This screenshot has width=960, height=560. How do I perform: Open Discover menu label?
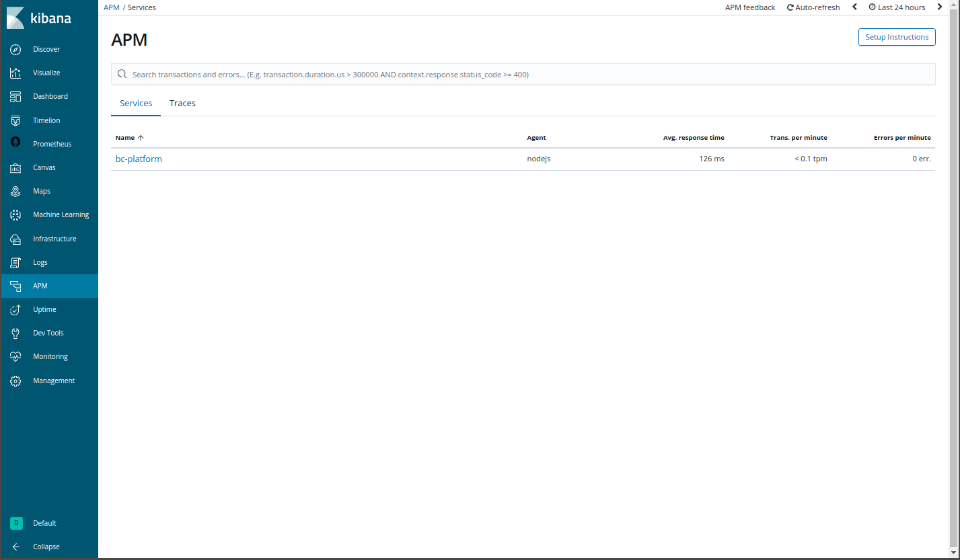pos(46,49)
